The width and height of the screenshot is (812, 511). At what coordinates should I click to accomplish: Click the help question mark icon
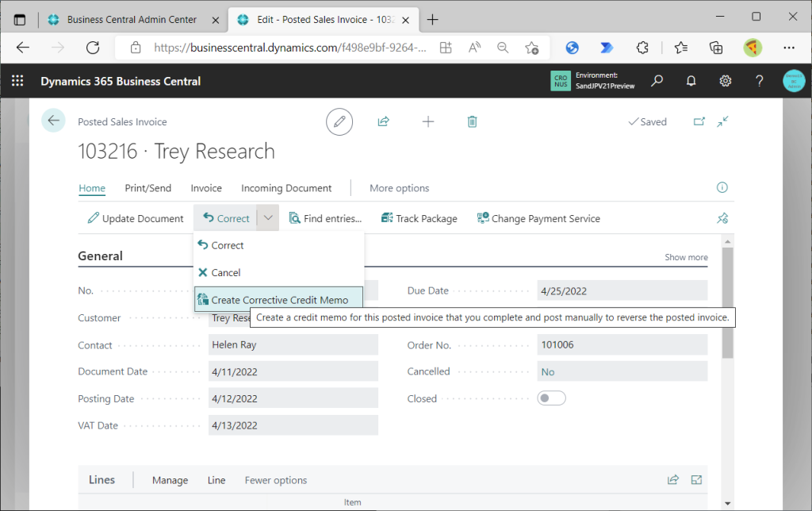click(x=759, y=81)
